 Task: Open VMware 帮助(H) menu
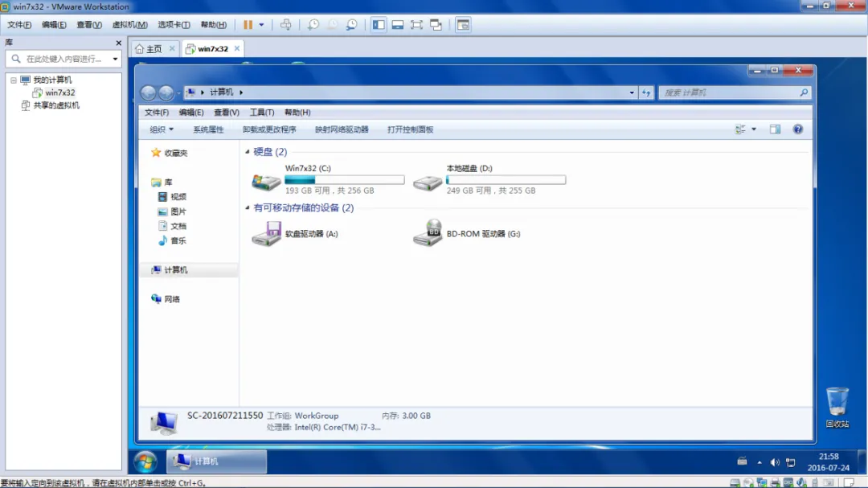click(213, 25)
